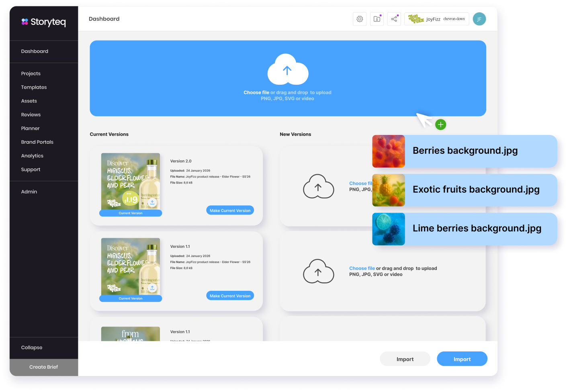Click Choose file link in second upload card
567x392 pixels.
coord(362,268)
